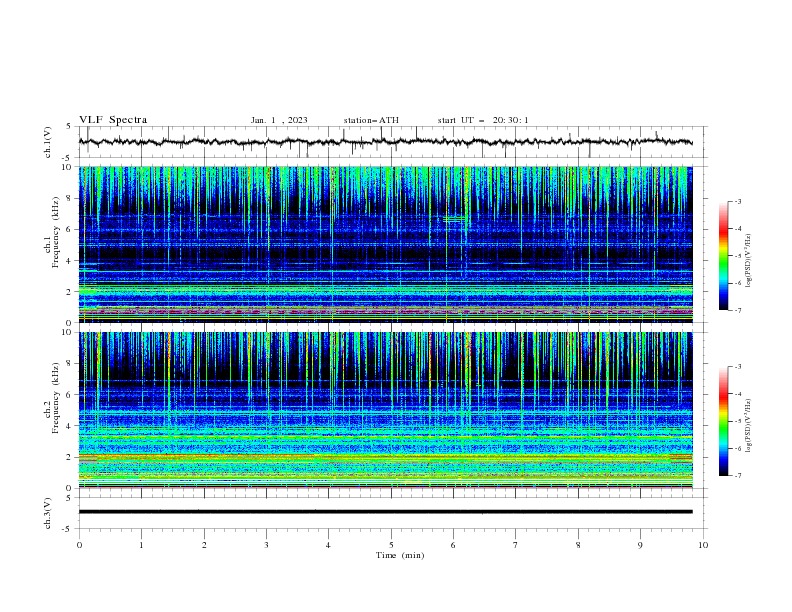The width and height of the screenshot is (792, 612).
Task: Click the "ch.1(V)" waveform axis label
Action: (48, 142)
